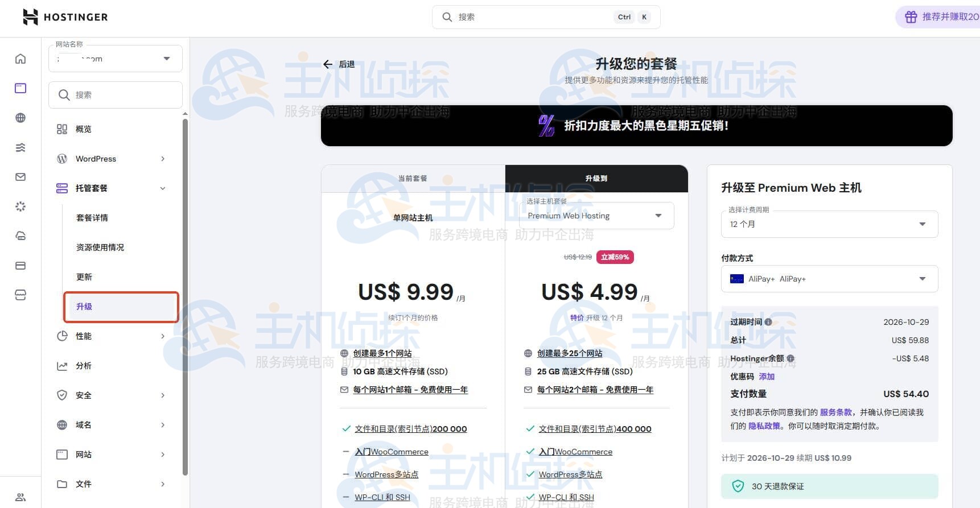Click the domain globe icon in sidebar
980x508 pixels.
point(62,425)
